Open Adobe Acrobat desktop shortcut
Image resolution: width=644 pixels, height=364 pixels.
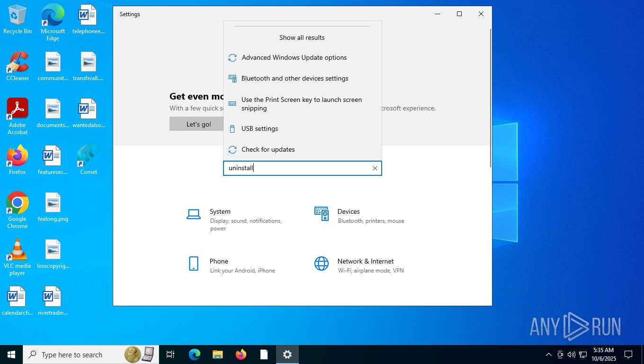pos(18,117)
